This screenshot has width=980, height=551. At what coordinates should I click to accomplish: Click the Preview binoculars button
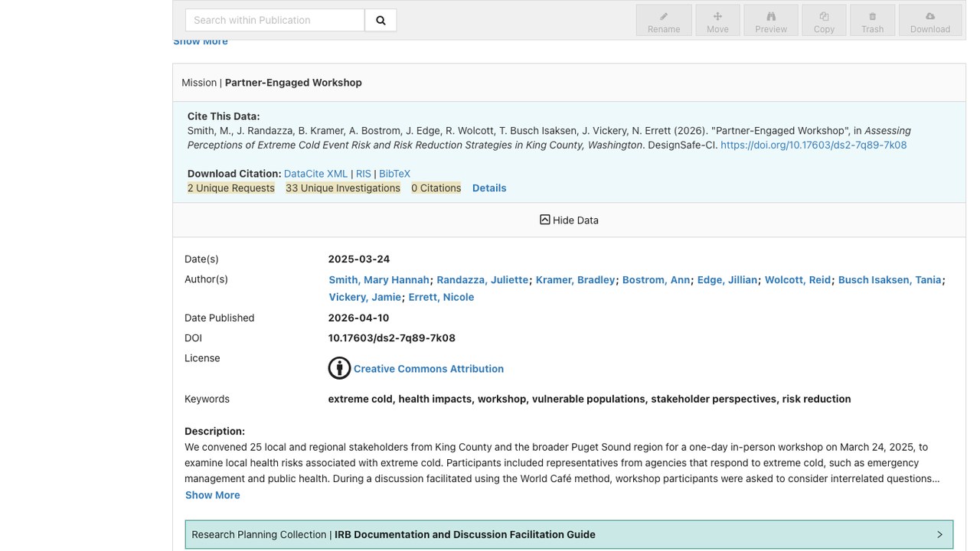tap(771, 21)
